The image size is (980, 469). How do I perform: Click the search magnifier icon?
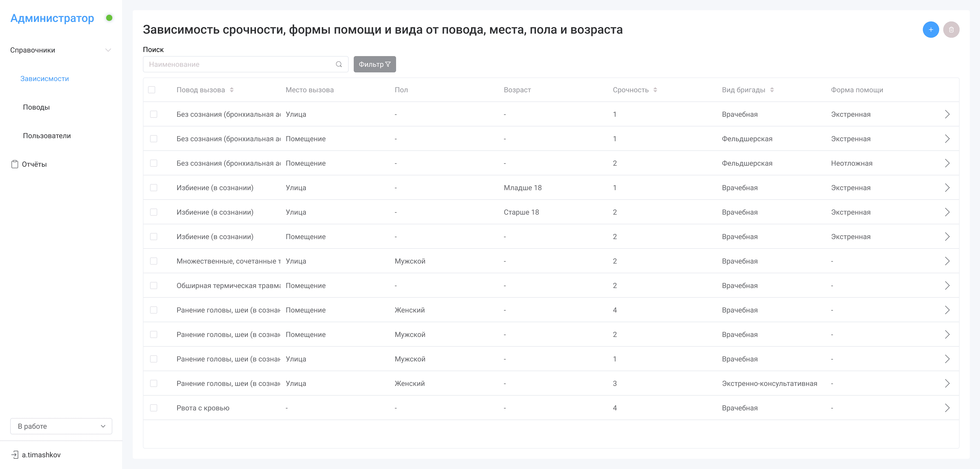click(339, 64)
